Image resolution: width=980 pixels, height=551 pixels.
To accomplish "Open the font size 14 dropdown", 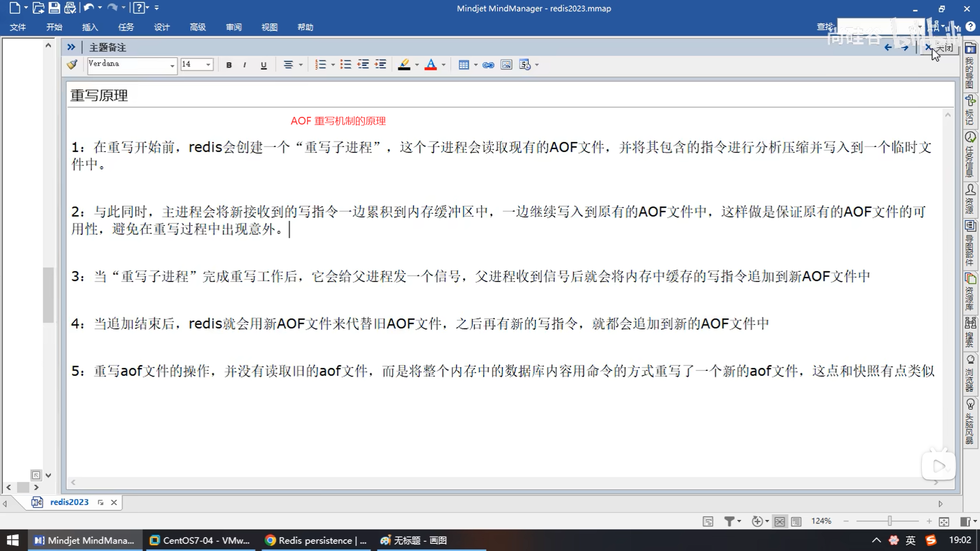I will [x=208, y=65].
